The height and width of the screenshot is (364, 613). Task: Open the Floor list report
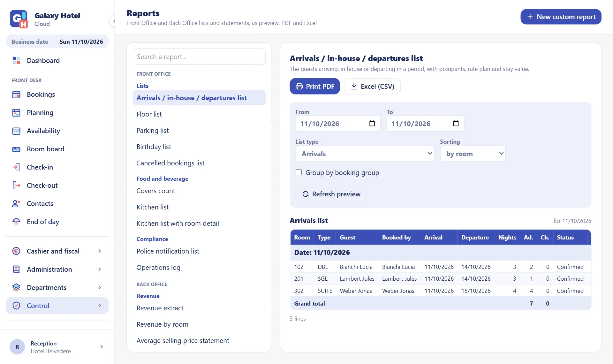tap(199, 114)
